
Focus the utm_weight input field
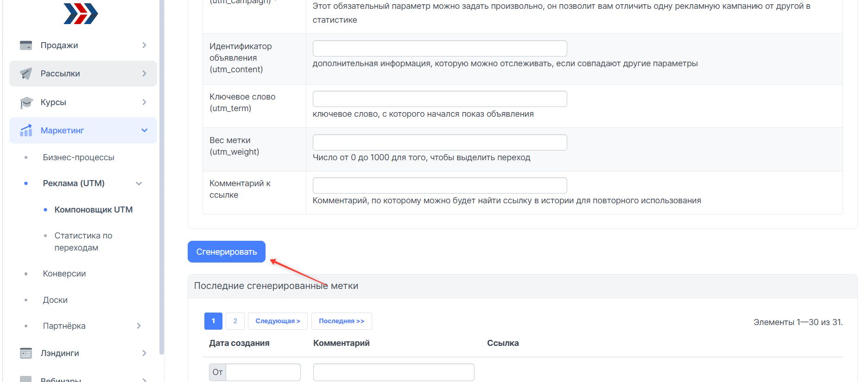440,143
